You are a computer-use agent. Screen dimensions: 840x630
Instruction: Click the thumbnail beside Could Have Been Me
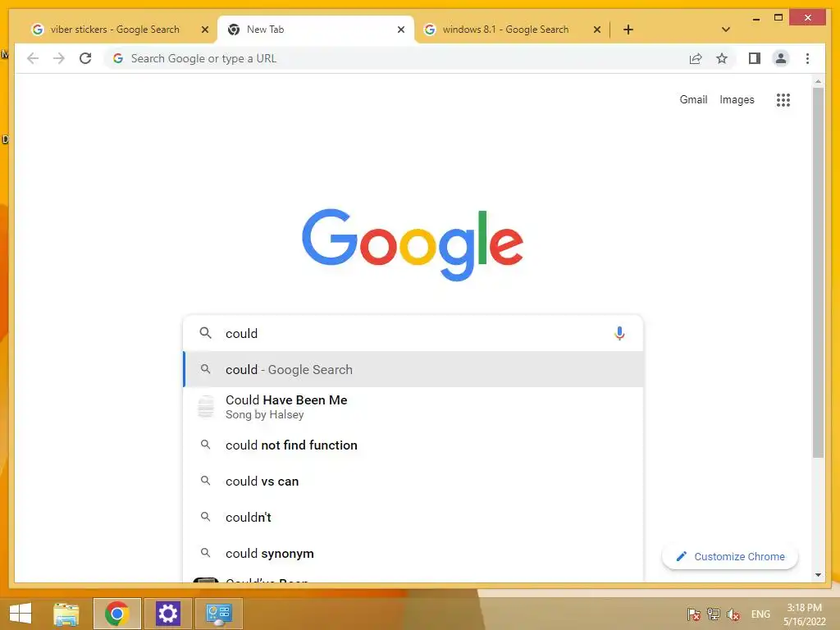click(x=206, y=407)
